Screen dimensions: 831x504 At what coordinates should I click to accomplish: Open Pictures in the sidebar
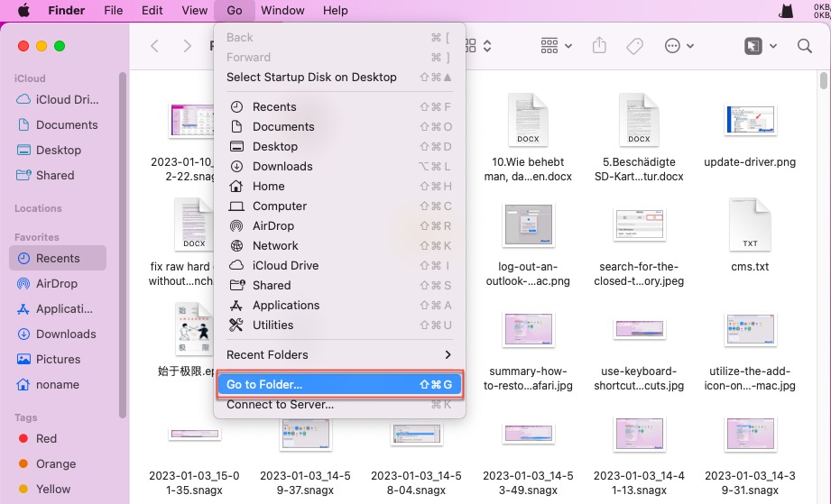coord(58,360)
